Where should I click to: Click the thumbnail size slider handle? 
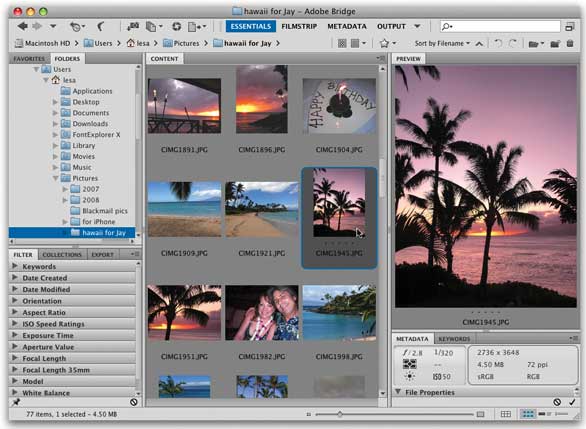coord(340,414)
